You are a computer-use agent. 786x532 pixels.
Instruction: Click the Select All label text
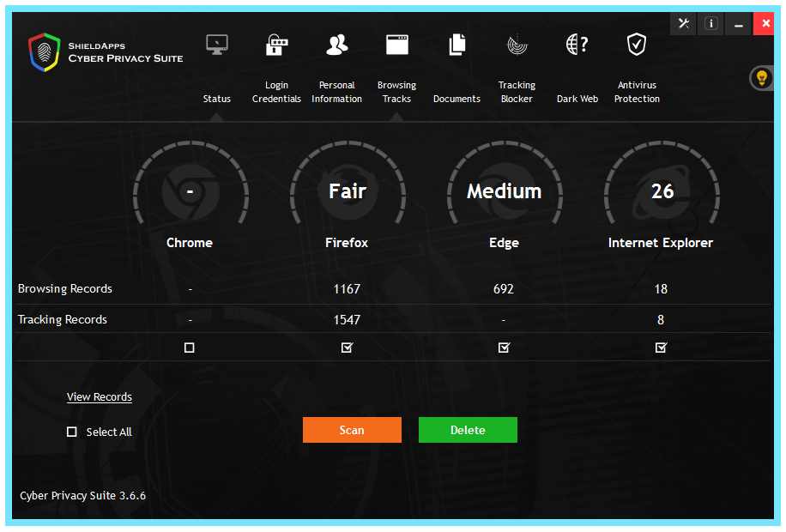tap(109, 432)
